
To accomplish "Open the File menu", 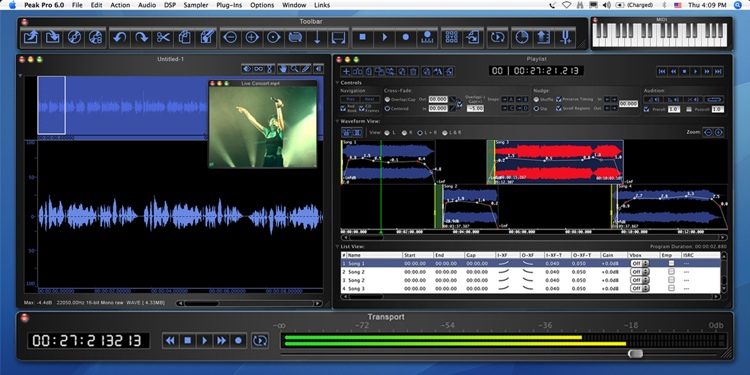I will (77, 5).
